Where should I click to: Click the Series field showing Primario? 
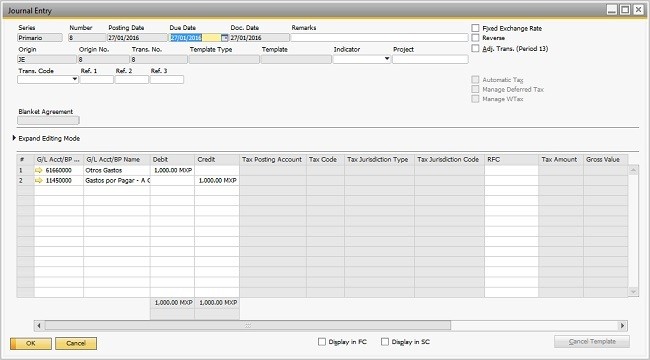40,38
